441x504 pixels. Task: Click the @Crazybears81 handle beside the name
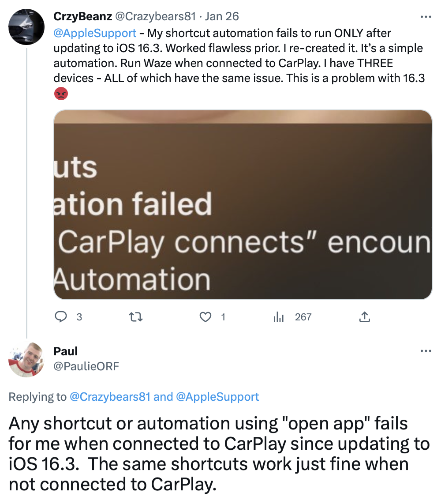pos(155,16)
